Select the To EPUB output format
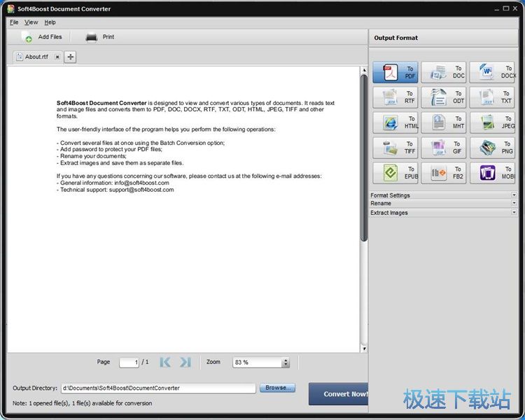This screenshot has height=420, width=525. click(395, 173)
